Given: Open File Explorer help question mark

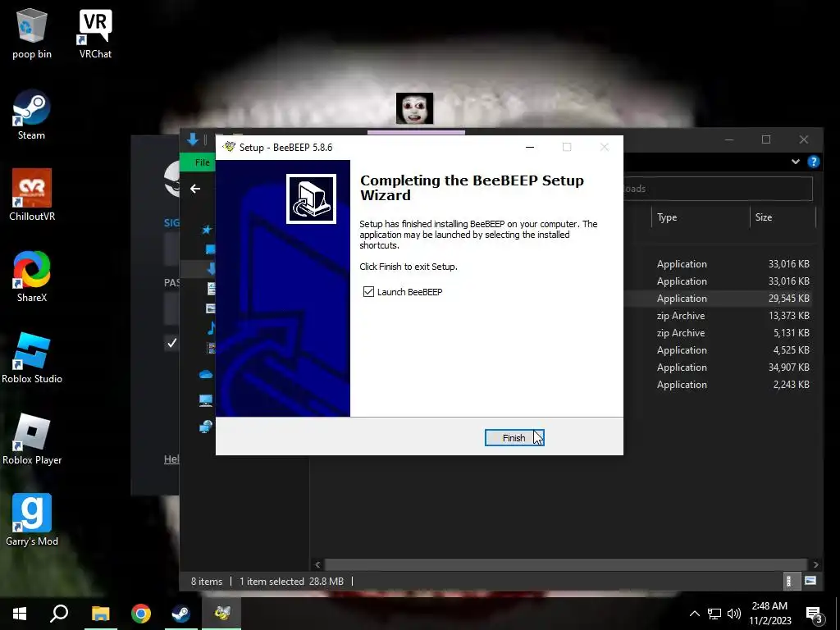Looking at the screenshot, I should click(813, 162).
